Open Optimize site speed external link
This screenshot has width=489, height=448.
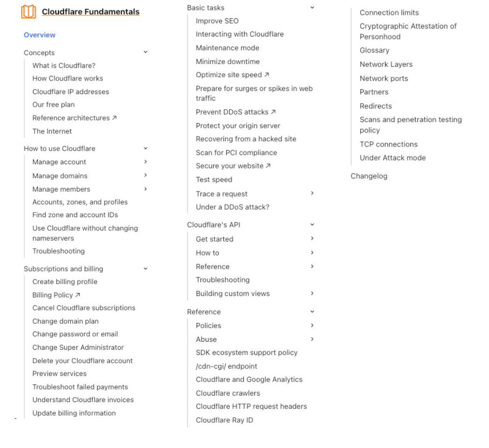(267, 75)
